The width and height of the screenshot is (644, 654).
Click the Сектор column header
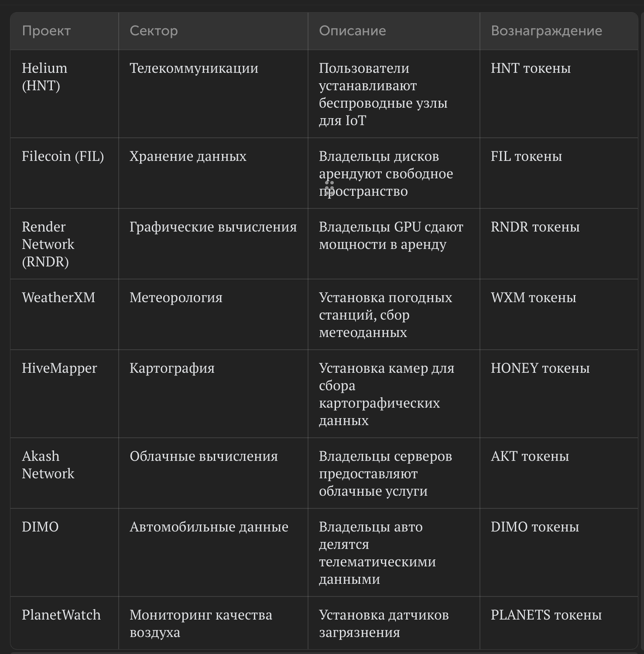154,31
